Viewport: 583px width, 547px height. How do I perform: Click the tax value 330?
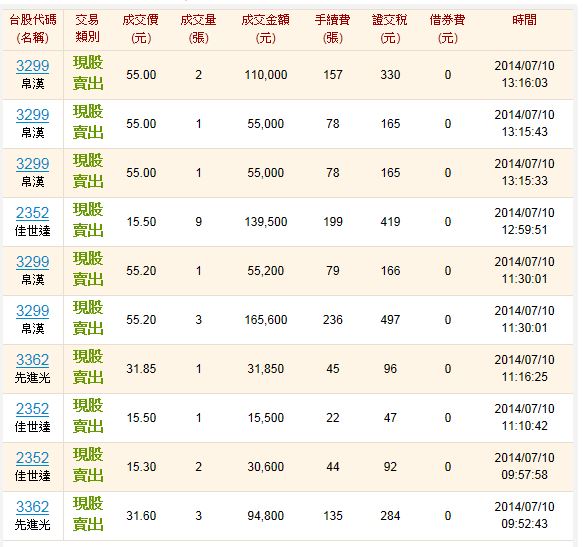point(390,75)
